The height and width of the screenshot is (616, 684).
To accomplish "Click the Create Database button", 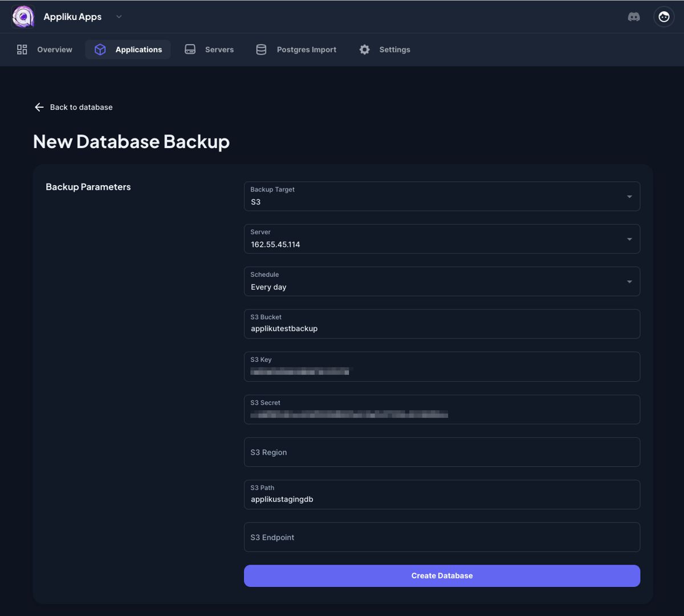I will (442, 576).
